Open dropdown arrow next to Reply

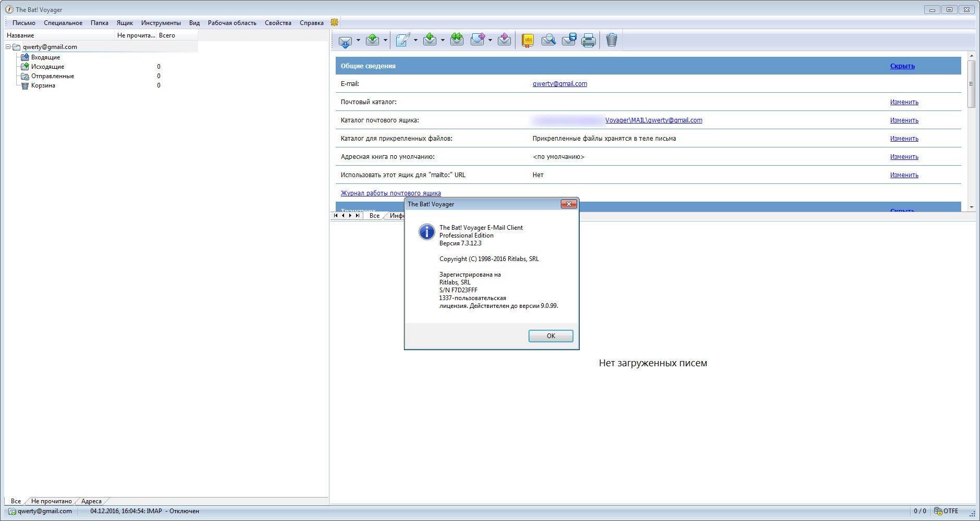443,40
